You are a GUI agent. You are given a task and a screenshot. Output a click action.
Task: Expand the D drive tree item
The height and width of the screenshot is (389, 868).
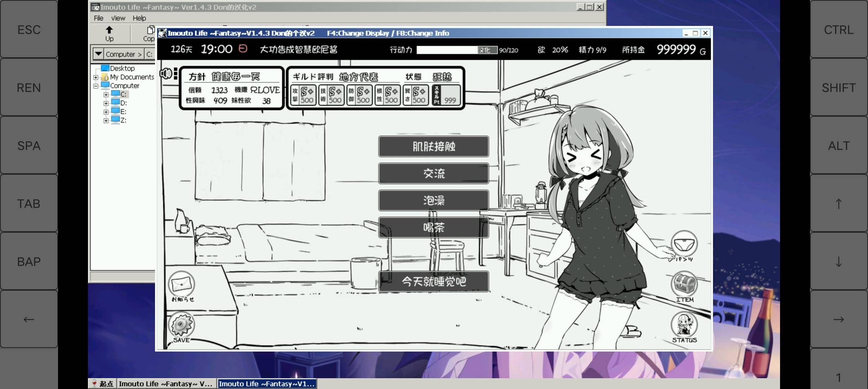[x=106, y=103]
